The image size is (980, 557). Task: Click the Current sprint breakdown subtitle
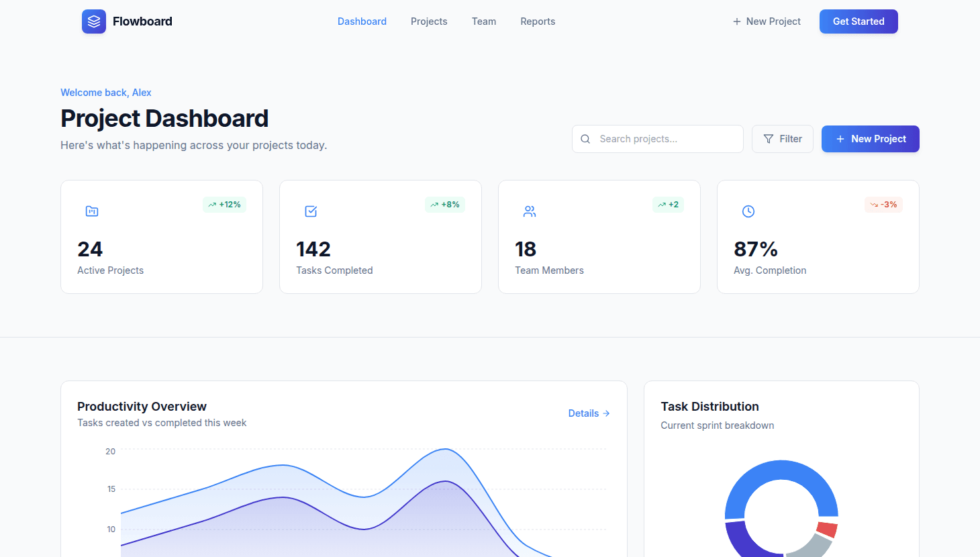click(717, 425)
